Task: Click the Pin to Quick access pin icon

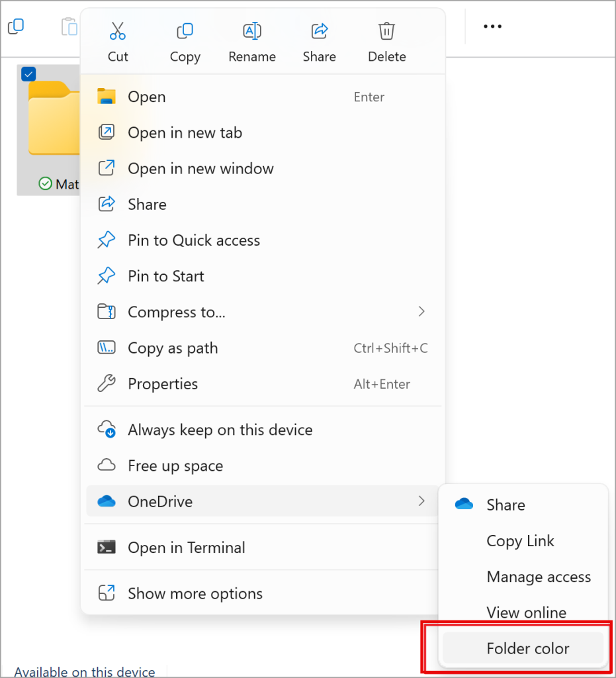Action: (x=107, y=240)
